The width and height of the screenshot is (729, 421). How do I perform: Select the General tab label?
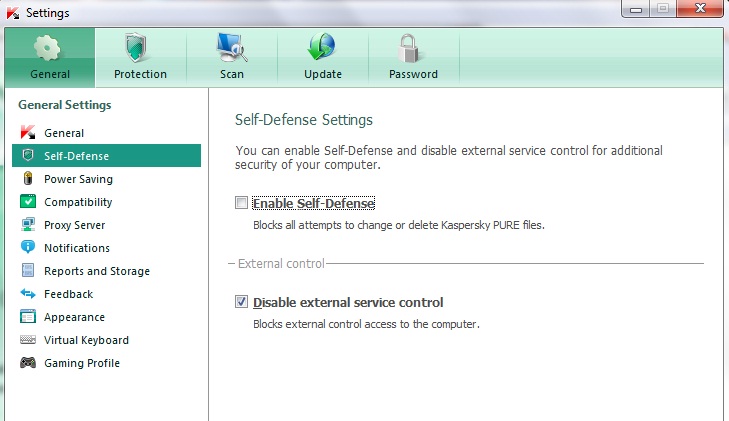50,74
